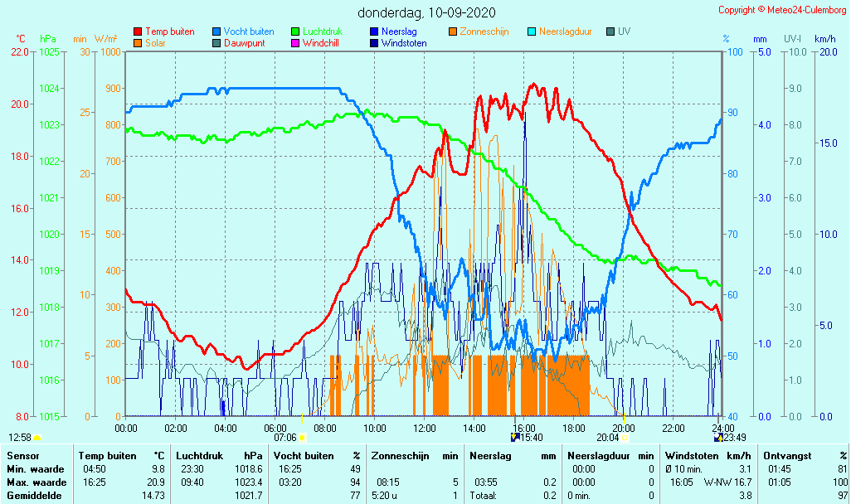Select the UV legend label
Viewport: 851px width, 504px height.
pos(624,31)
